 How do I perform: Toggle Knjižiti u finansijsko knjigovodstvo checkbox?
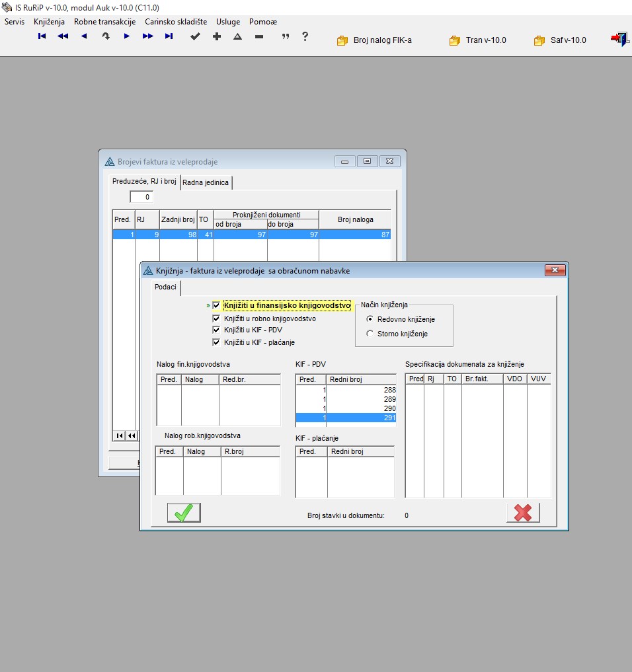(x=216, y=306)
